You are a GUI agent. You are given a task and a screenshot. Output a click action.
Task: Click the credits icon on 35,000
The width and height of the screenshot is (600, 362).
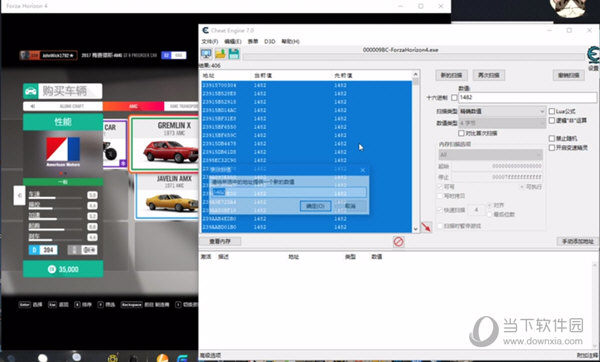point(52,269)
